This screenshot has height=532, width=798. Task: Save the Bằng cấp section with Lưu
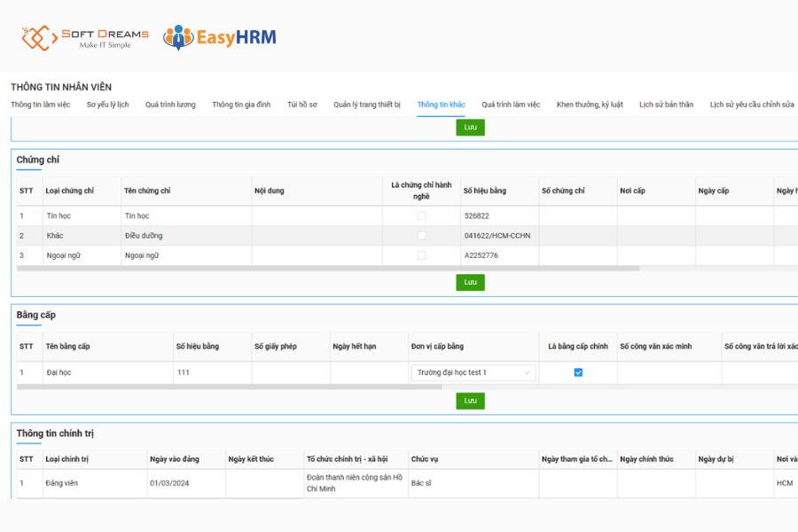click(x=470, y=401)
